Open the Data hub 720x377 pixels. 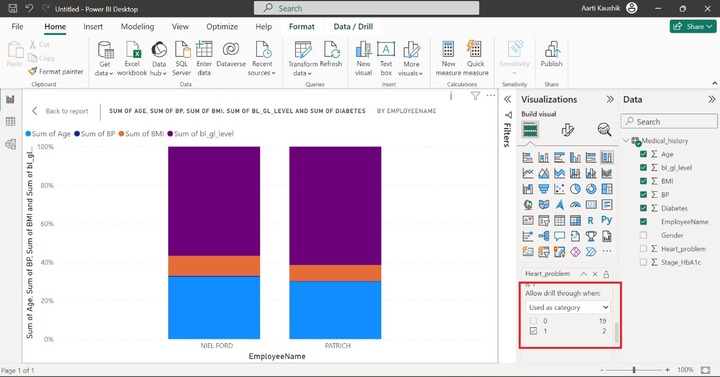(158, 58)
